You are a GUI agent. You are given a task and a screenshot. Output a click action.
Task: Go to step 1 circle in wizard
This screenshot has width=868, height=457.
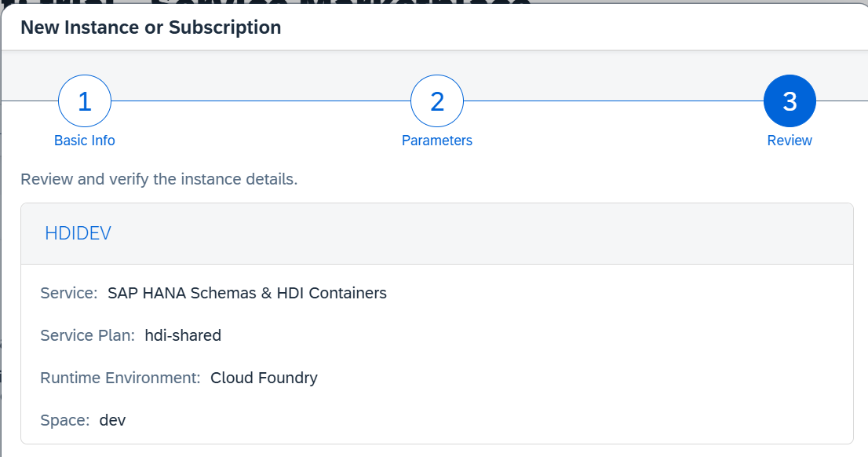click(85, 101)
